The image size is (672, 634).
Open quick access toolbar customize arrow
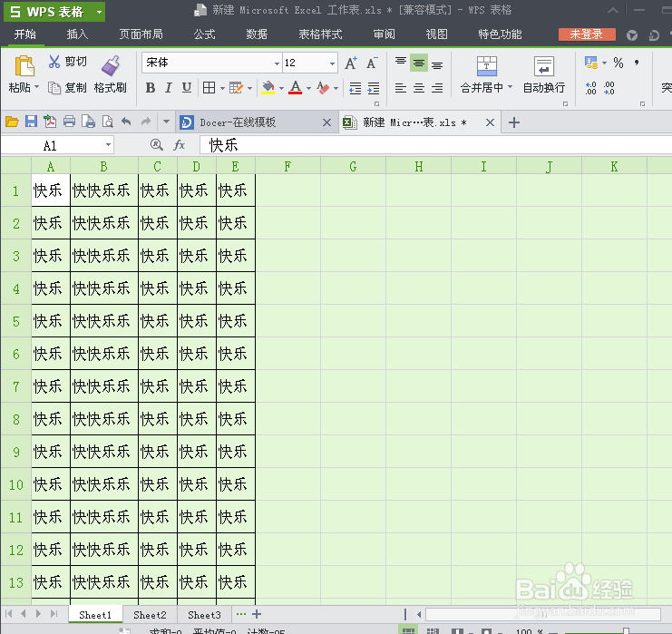166,122
